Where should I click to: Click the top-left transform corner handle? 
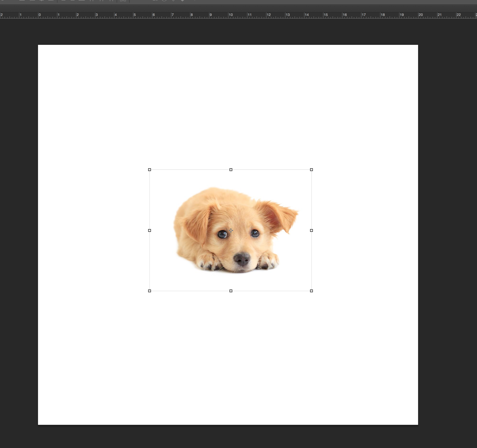[x=150, y=169]
